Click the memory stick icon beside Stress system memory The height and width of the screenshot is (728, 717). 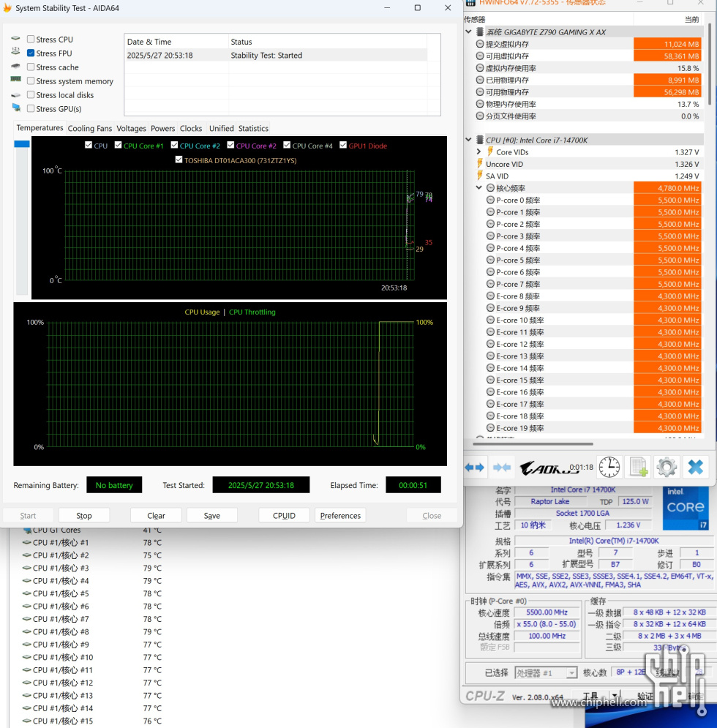(x=16, y=80)
